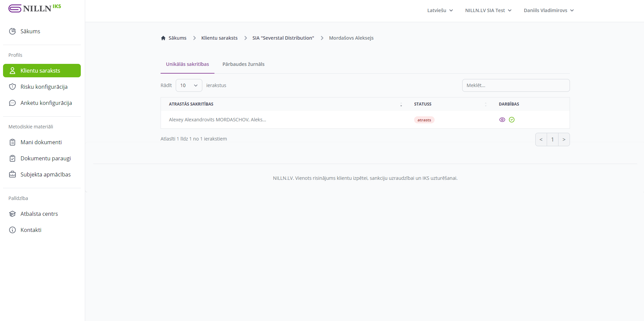Go to Klientu saraksts breadcrumb link

tap(219, 38)
